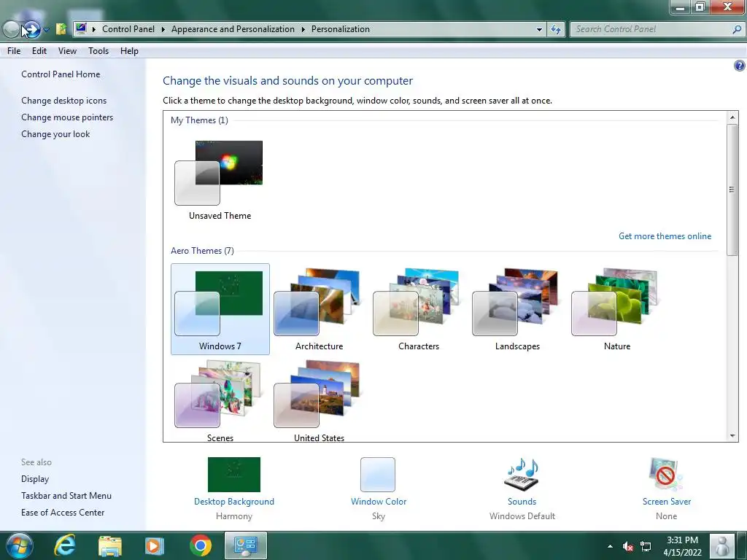Click the Back navigation arrow button

11,29
